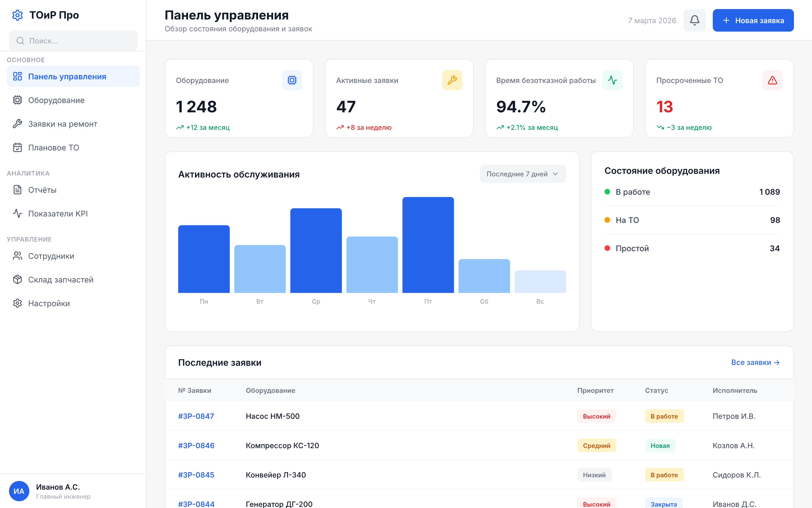
Task: Open Настройки page
Action: 73,303
